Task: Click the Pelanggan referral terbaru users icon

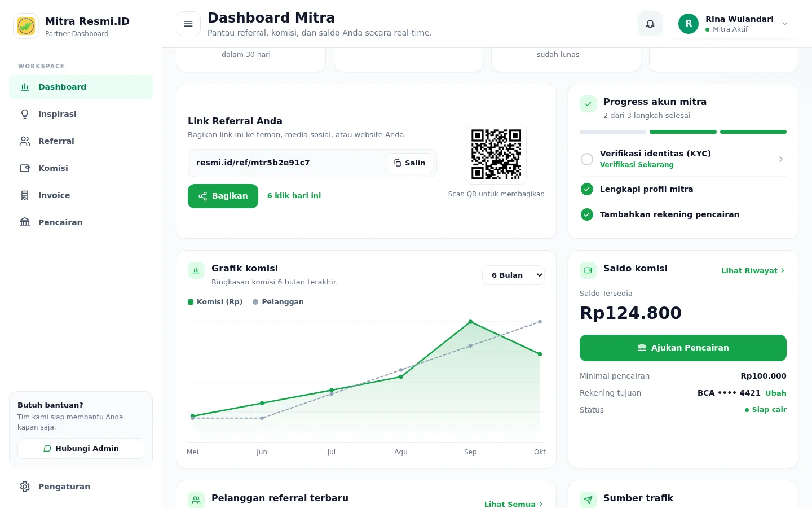Action: (196, 500)
